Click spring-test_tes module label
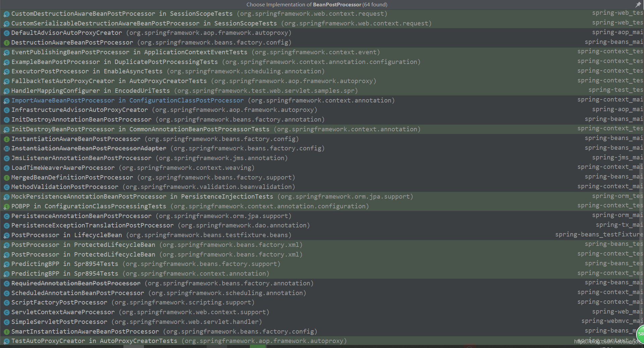This screenshot has width=644, height=348. 616,90
